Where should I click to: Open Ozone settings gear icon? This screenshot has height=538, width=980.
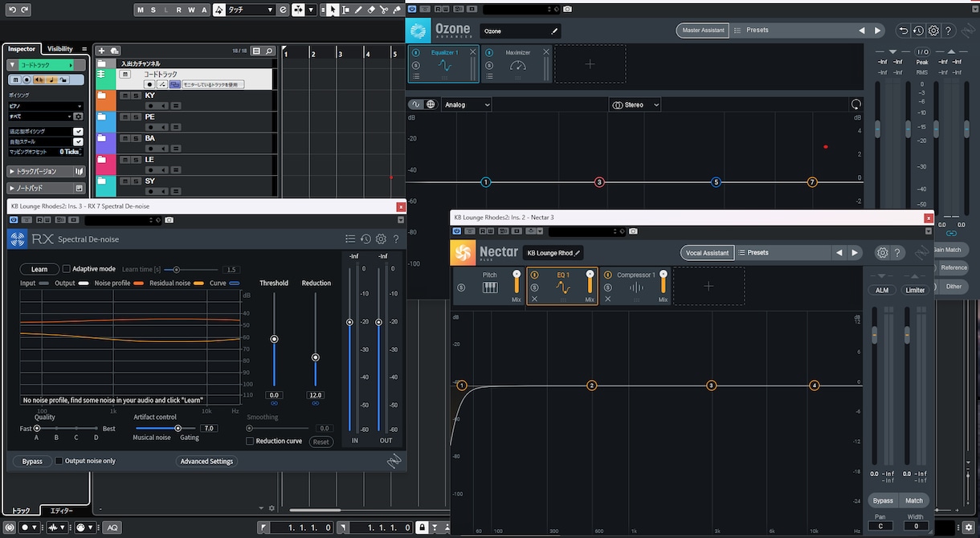(933, 31)
